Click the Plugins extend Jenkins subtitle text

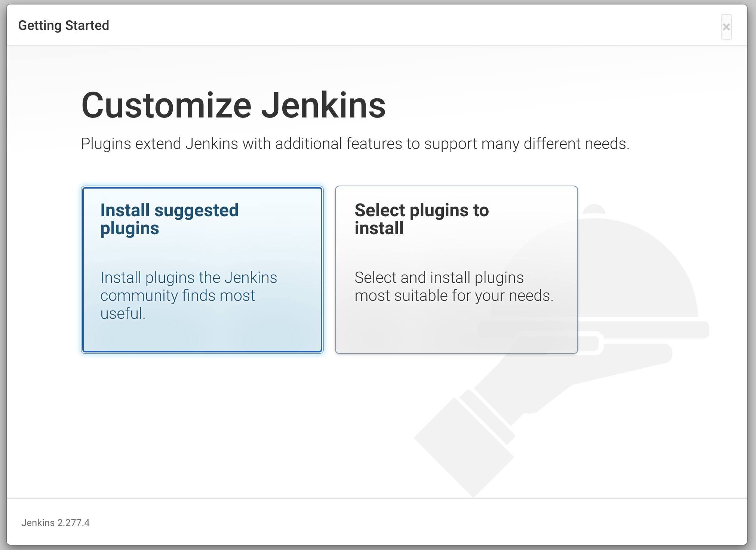pyautogui.click(x=355, y=144)
